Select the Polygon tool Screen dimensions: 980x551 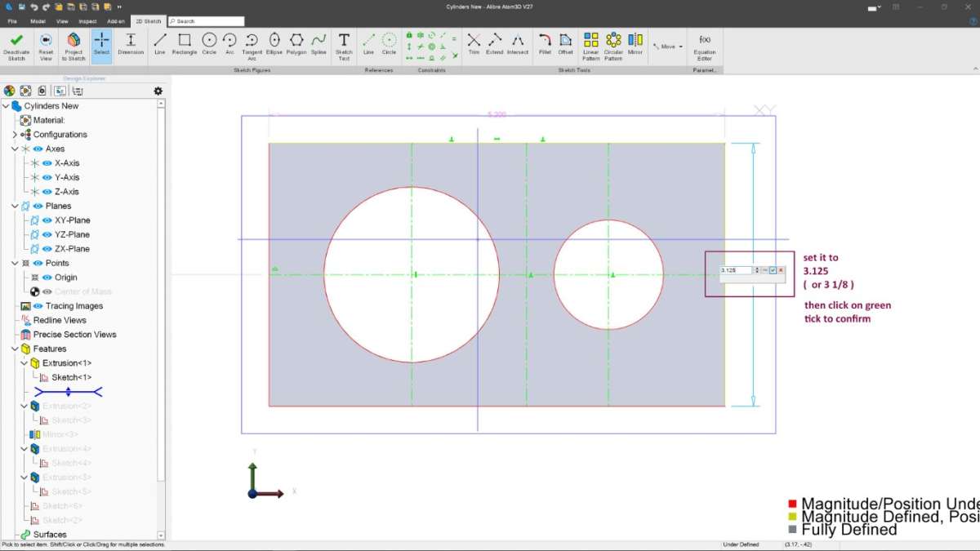pos(296,44)
